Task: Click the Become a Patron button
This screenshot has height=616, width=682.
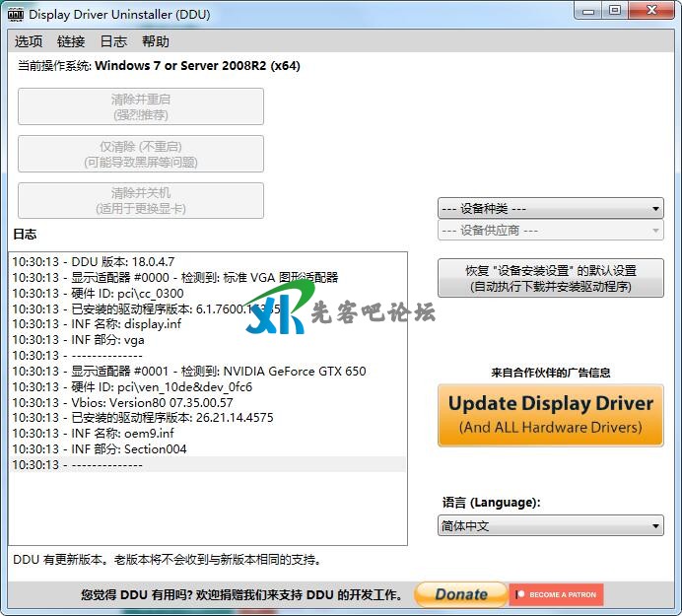Action: [557, 594]
